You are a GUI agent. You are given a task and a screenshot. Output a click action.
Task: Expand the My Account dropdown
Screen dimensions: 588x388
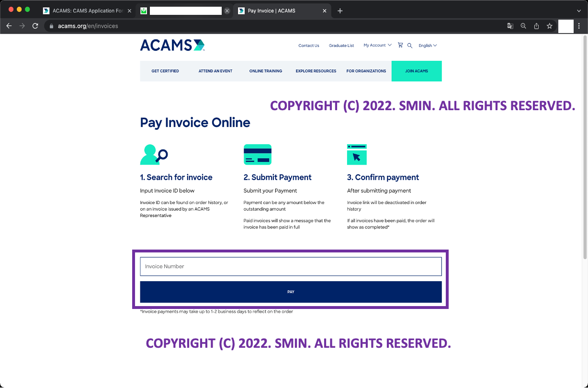[x=377, y=45]
